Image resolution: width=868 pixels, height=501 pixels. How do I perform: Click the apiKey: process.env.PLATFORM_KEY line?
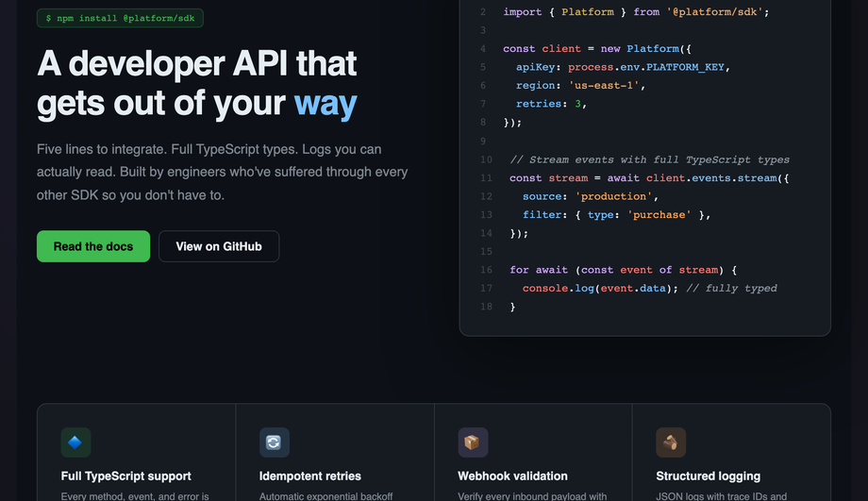tap(623, 67)
